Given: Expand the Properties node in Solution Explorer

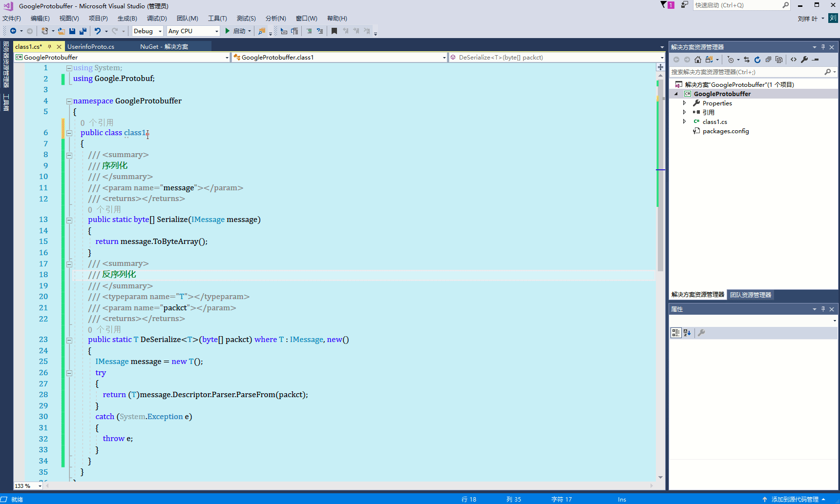Looking at the screenshot, I should (684, 103).
